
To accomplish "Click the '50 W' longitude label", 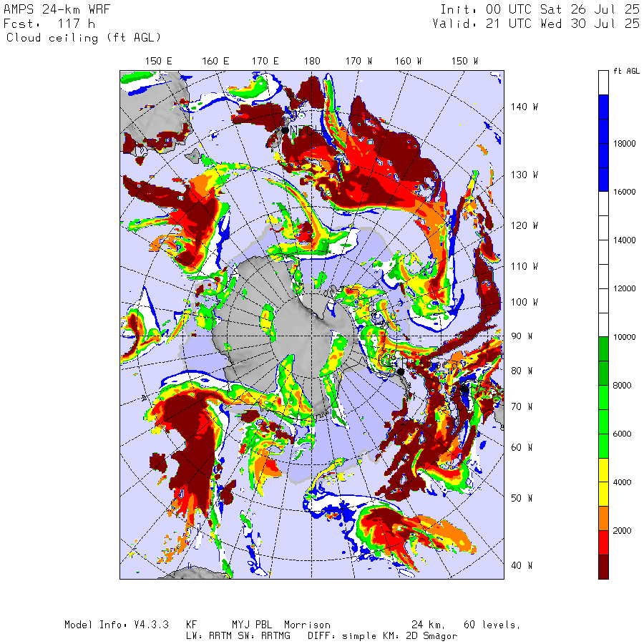I will (522, 498).
